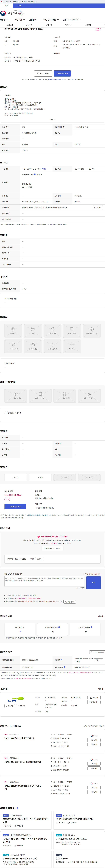
Task: Click the 기숙사 benefit icon
Action: [x=33, y=331]
